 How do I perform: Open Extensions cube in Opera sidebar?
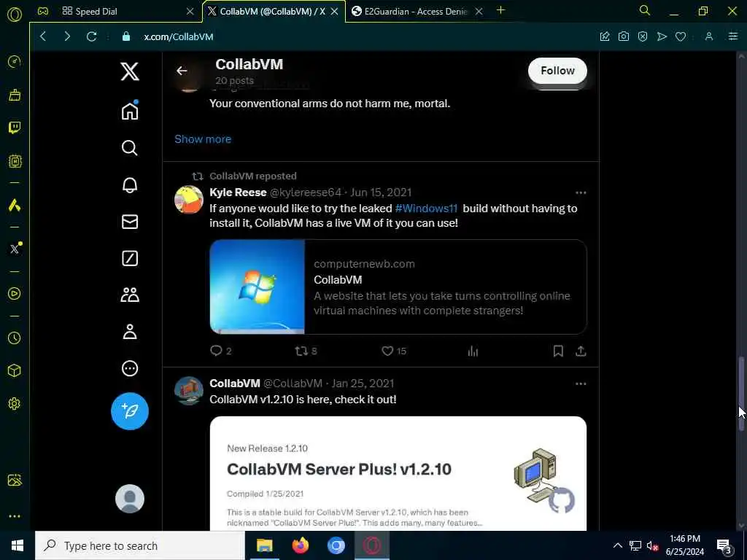15,370
